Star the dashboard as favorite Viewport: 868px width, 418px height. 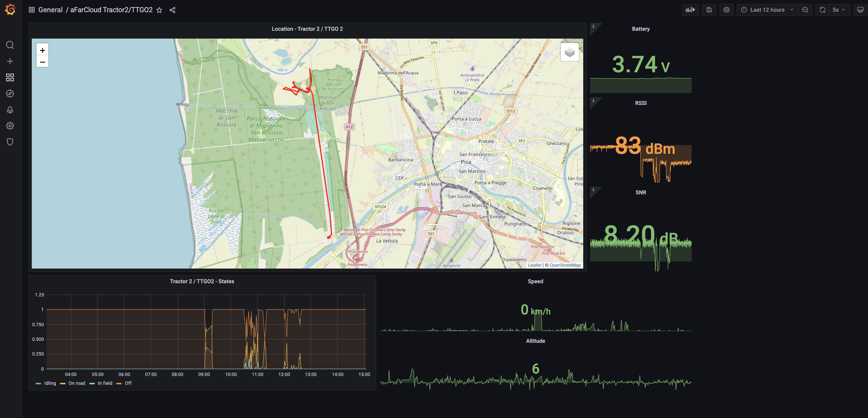pos(159,10)
